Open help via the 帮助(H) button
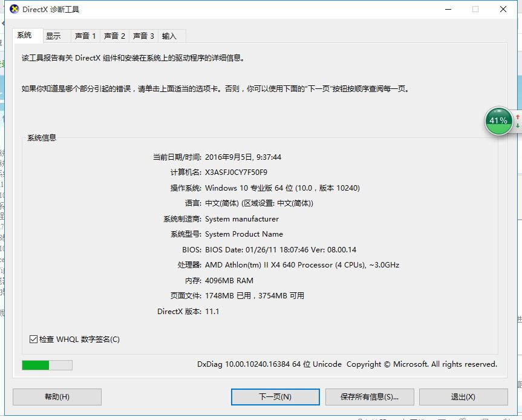Image resolution: width=522 pixels, height=420 pixels. (56, 397)
